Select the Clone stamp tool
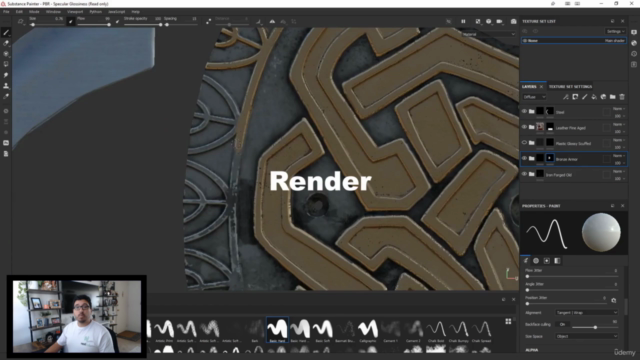The width and height of the screenshot is (640, 360). click(6, 86)
